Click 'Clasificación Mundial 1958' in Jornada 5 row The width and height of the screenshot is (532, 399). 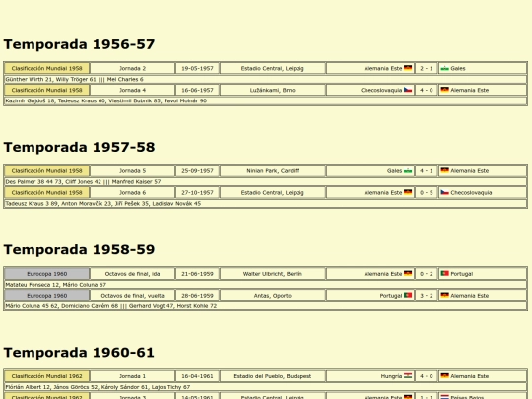(47, 171)
